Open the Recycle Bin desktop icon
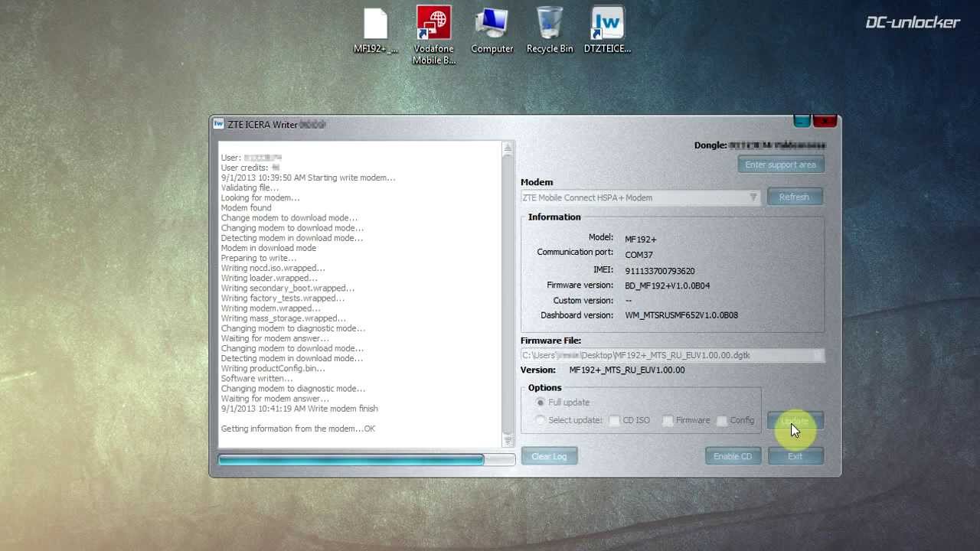 (550, 31)
